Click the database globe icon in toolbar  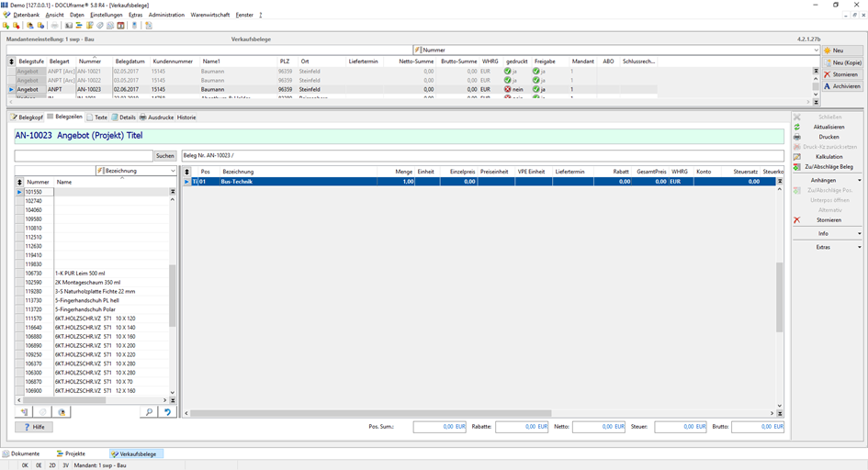40,26
